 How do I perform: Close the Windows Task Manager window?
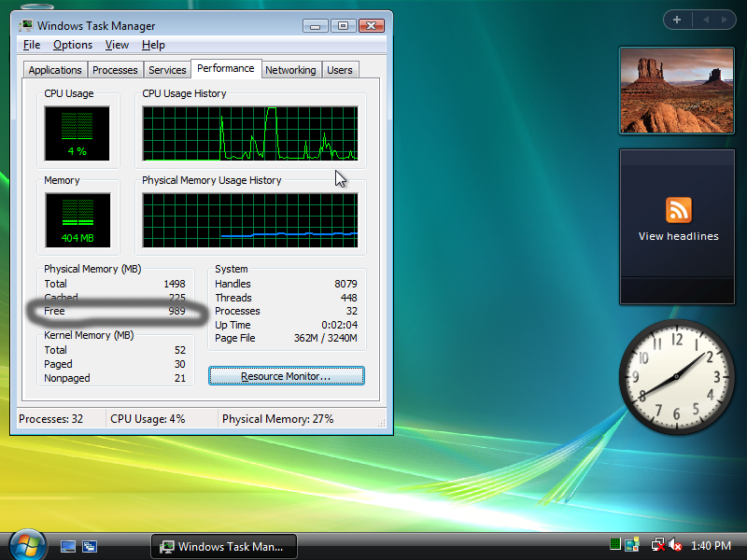pos(371,26)
